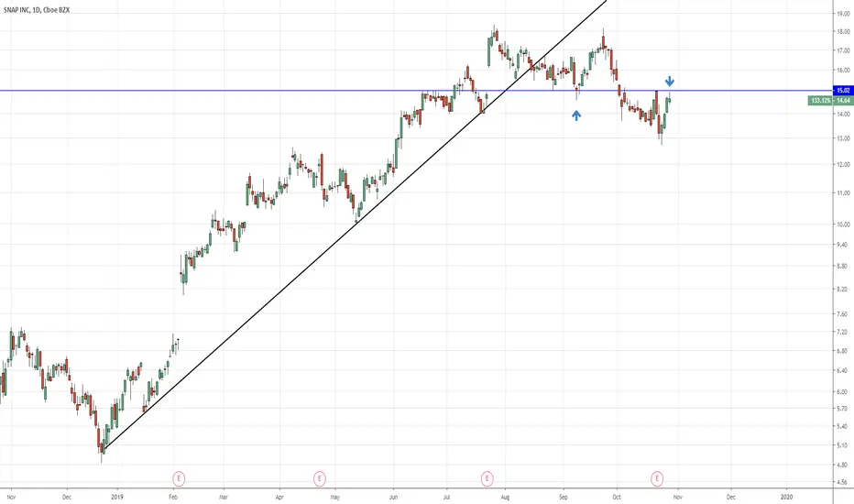Click the 2020 label on the time axis
Screen dimensions: 854x504
[786, 497]
